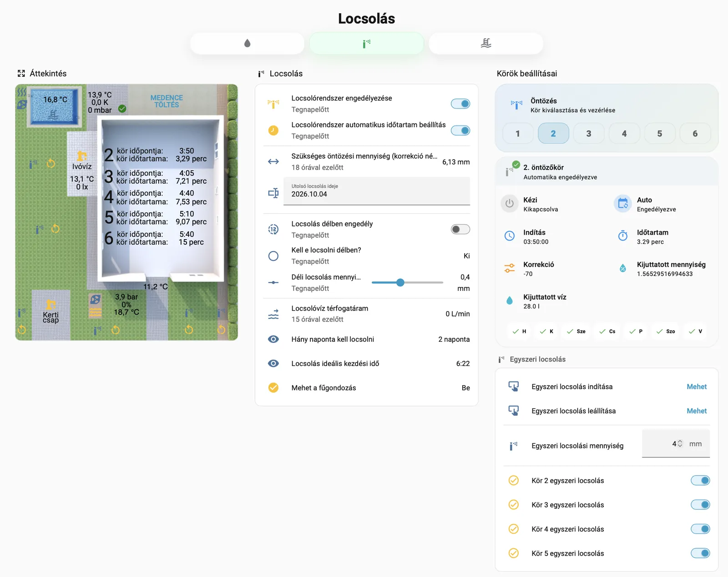Click the Ivóvíz faucet icon

pyautogui.click(x=81, y=156)
